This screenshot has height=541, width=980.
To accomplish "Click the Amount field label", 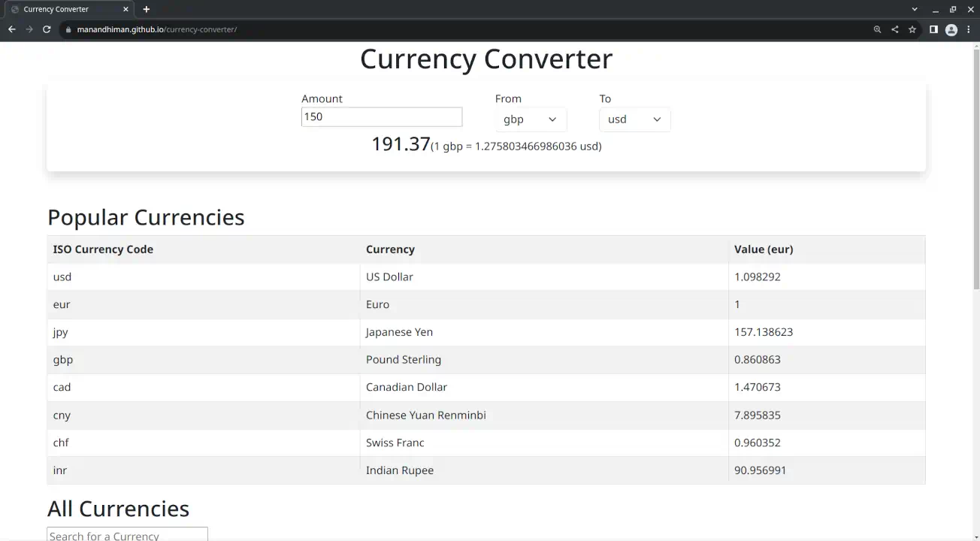I will point(322,98).
